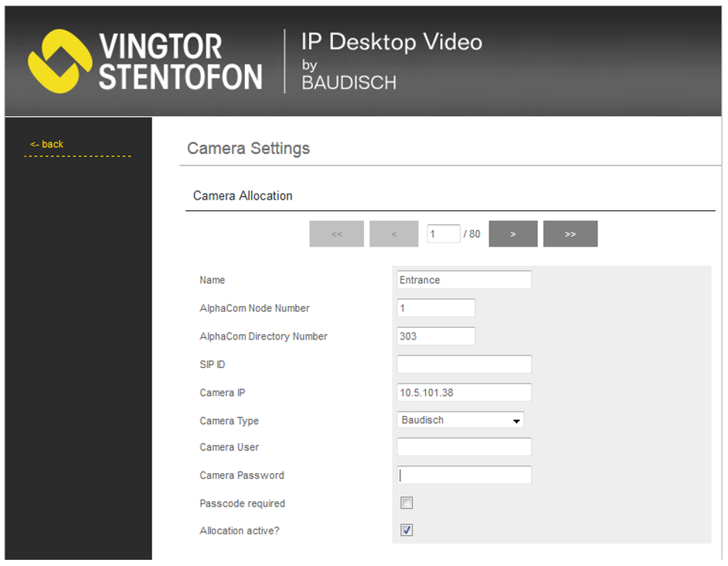Click the 'Camera Settings' heading

[x=248, y=148]
